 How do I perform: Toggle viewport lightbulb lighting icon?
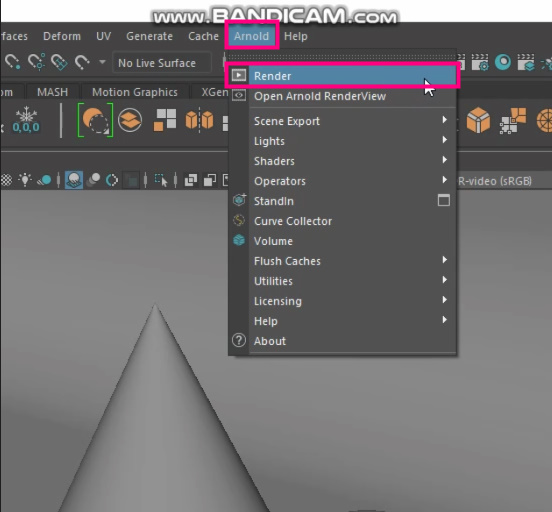[x=25, y=180]
